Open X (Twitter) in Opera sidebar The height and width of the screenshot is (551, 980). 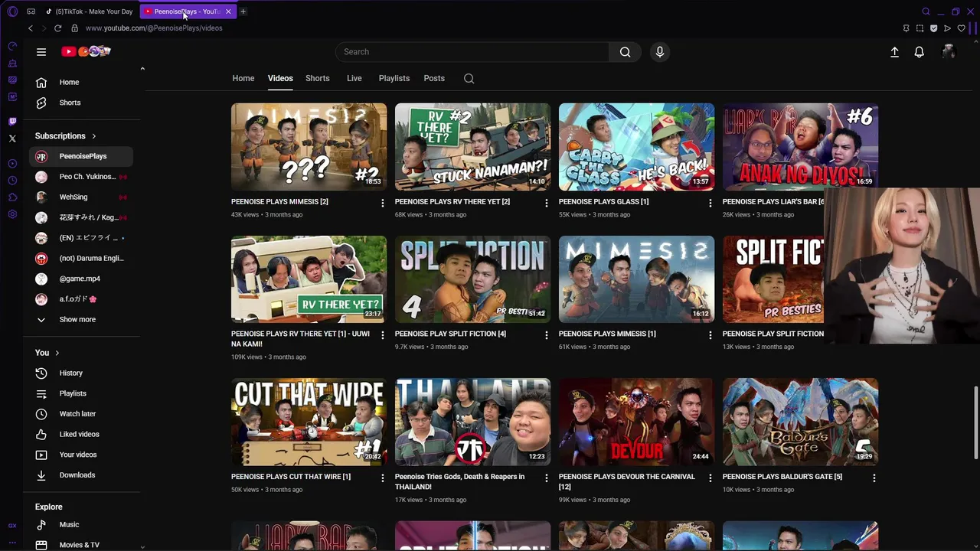coord(12,139)
